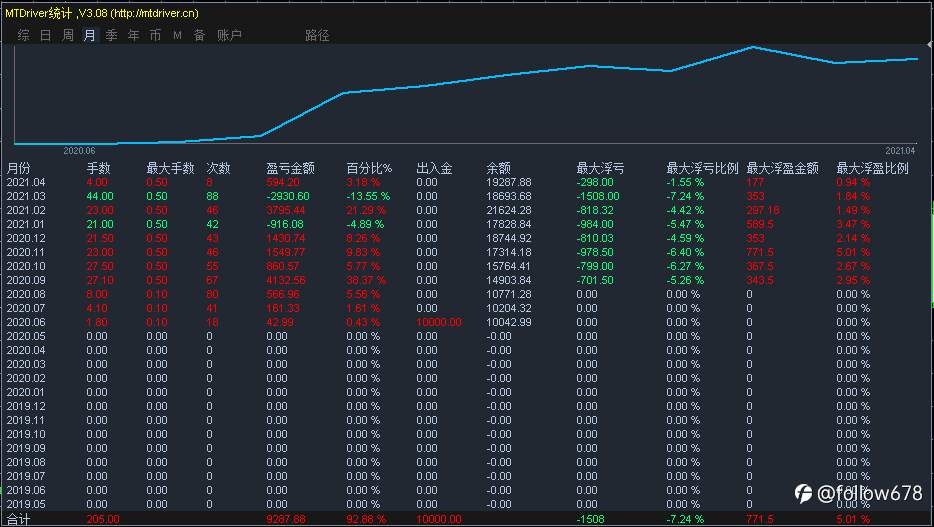The width and height of the screenshot is (934, 527).
Task: Click the 3.47 % floating profit ratio
Action: [853, 224]
